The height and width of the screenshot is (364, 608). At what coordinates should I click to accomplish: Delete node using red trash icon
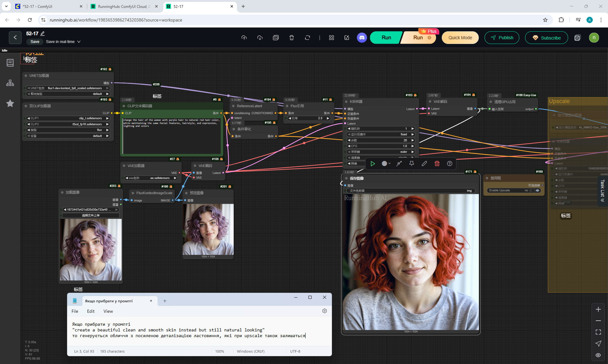pos(437,163)
